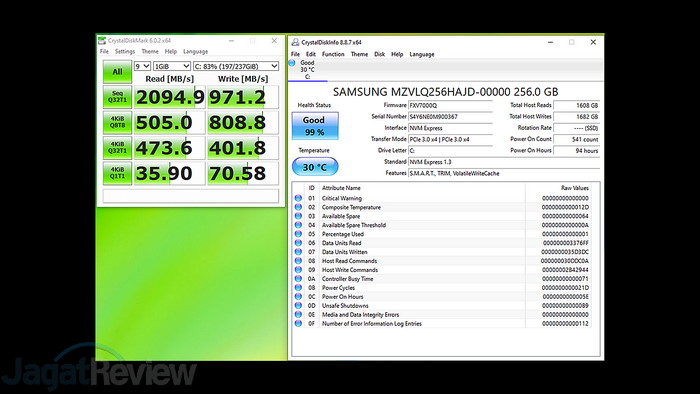Click the Attribute Name column header
Screen dimensions: 700x394
point(341,188)
